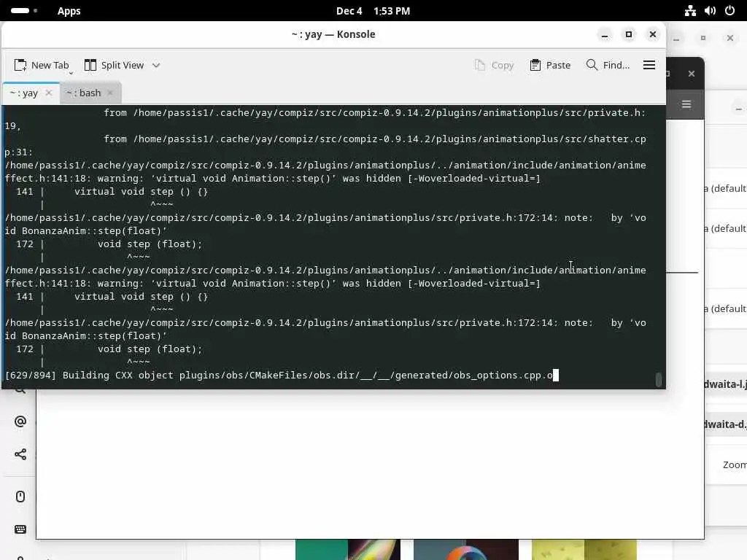Close the Konsole window
Image resolution: width=747 pixels, height=560 pixels.
coord(653,35)
